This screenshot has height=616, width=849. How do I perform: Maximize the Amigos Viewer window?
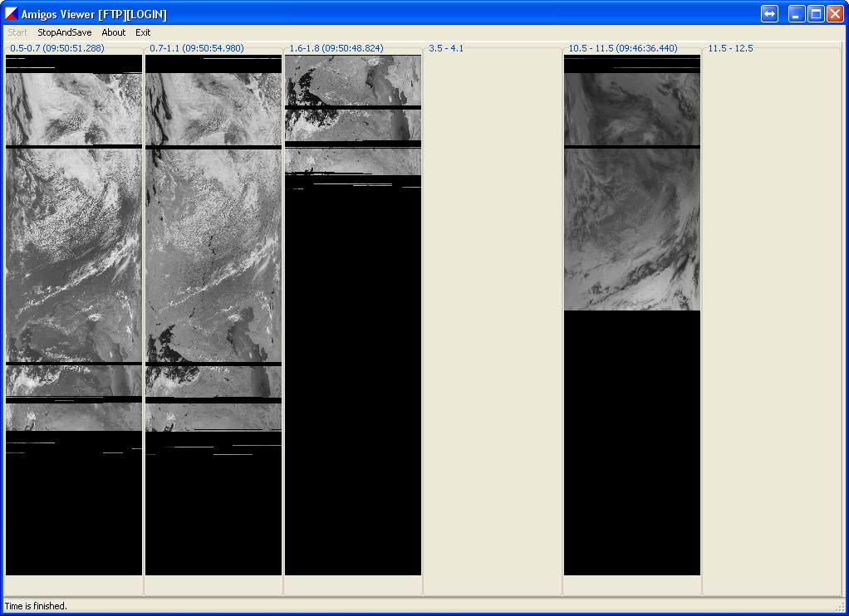coord(816,13)
